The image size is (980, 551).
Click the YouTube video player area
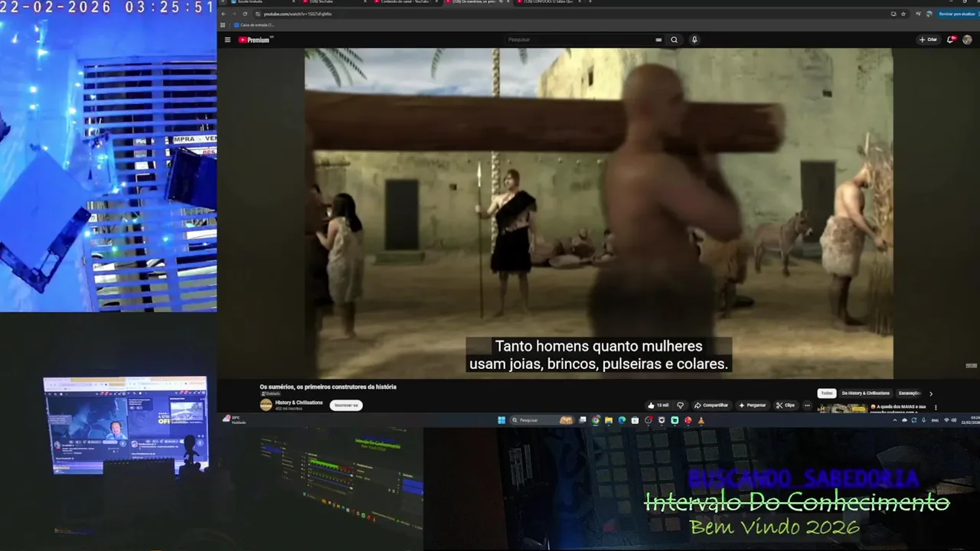pos(599,214)
